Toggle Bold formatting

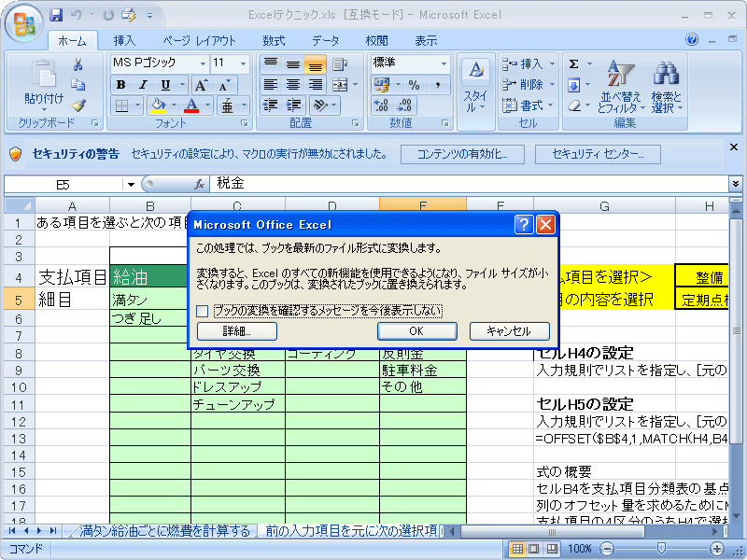point(120,85)
